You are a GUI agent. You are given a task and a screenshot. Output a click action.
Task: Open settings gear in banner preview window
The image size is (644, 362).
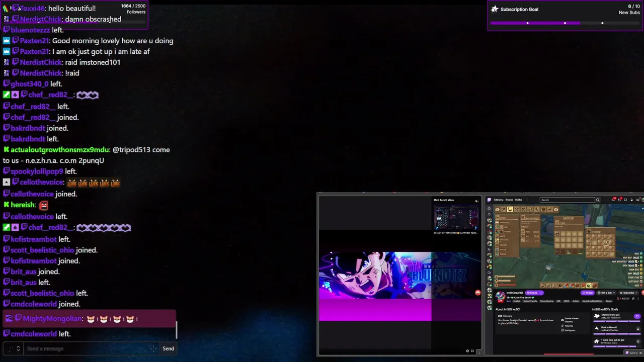pyautogui.click(x=467, y=350)
